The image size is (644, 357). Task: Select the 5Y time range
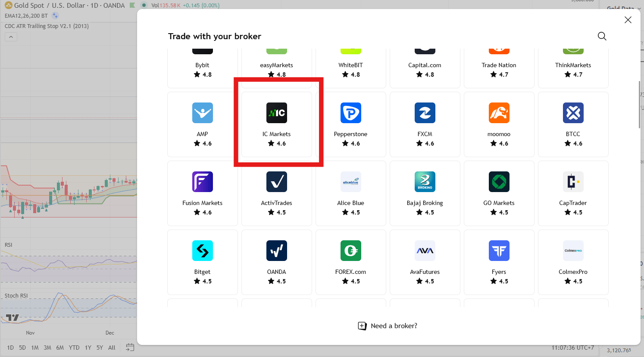point(100,348)
